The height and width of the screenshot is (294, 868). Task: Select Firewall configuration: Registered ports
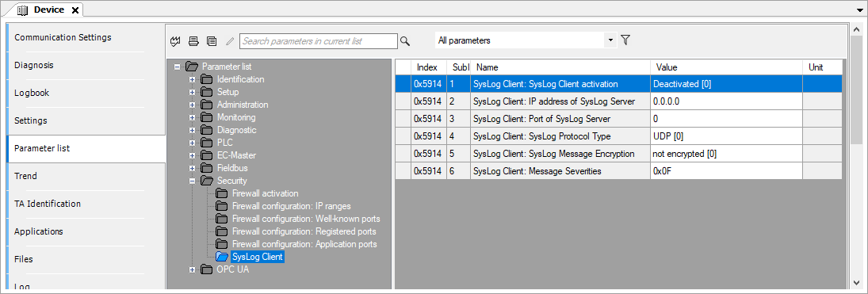[x=304, y=231]
